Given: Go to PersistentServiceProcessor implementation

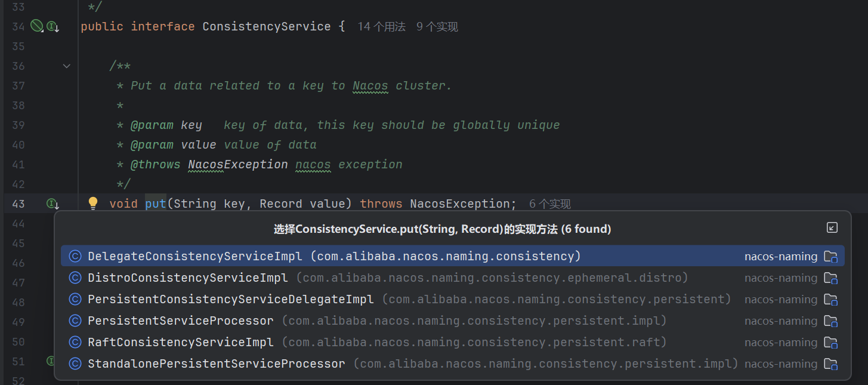Looking at the screenshot, I should tap(180, 321).
